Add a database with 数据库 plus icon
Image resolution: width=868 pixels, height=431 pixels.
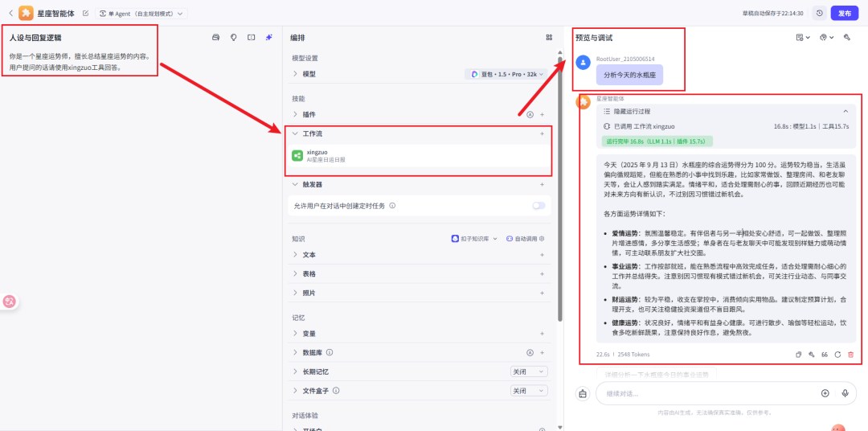542,352
